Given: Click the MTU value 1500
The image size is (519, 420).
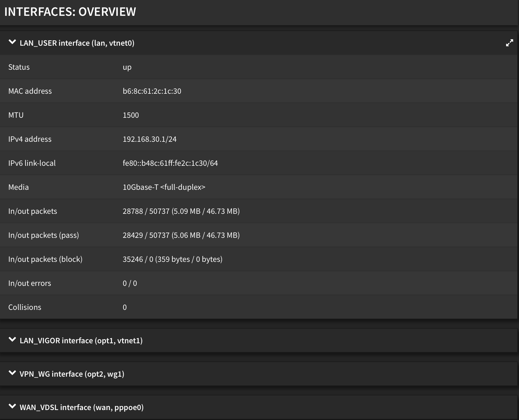Looking at the screenshot, I should [x=131, y=115].
